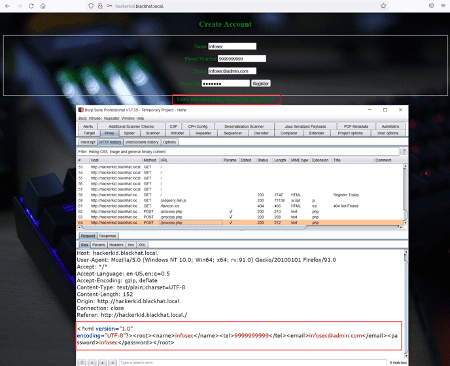
Task: Switch to the Proxy tab
Action: (x=109, y=133)
